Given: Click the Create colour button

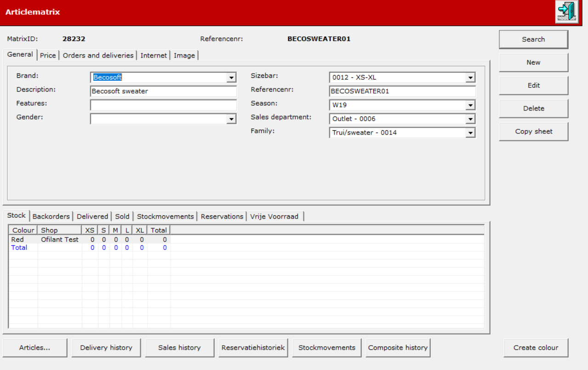Looking at the screenshot, I should point(536,348).
